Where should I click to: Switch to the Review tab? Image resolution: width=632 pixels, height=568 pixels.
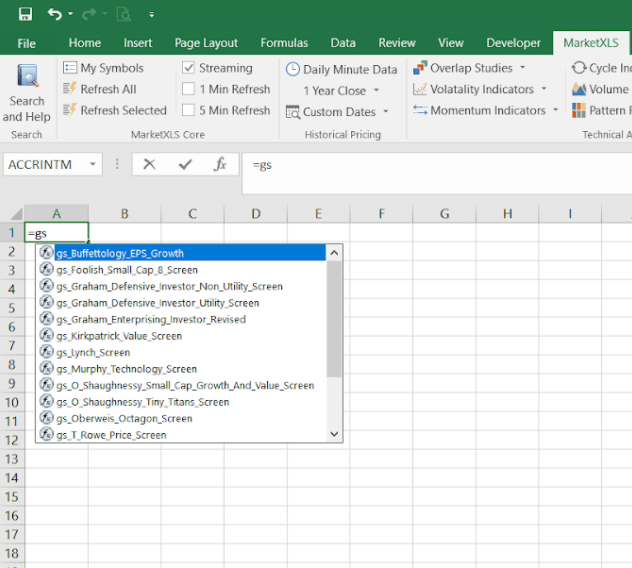click(x=397, y=43)
